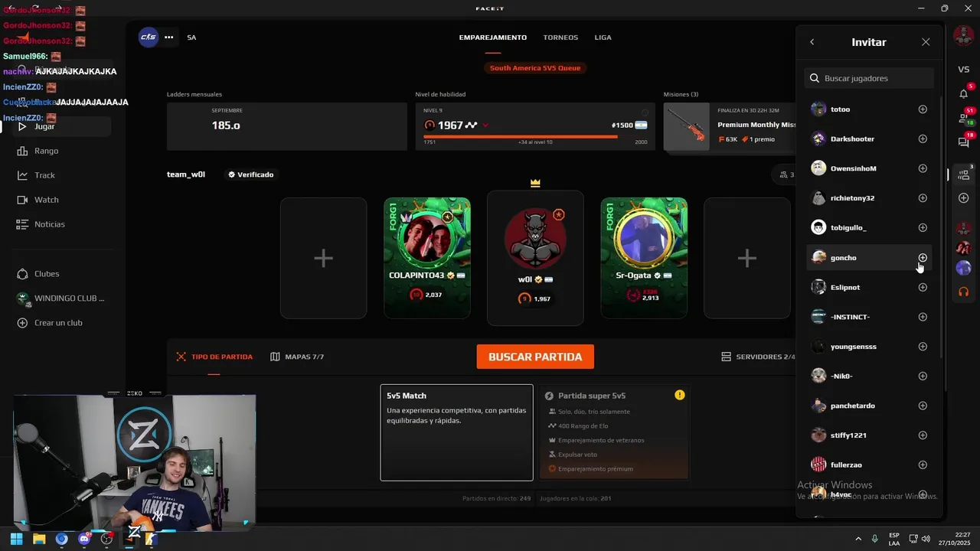Invite fullerzao with the plus icon

923,465
